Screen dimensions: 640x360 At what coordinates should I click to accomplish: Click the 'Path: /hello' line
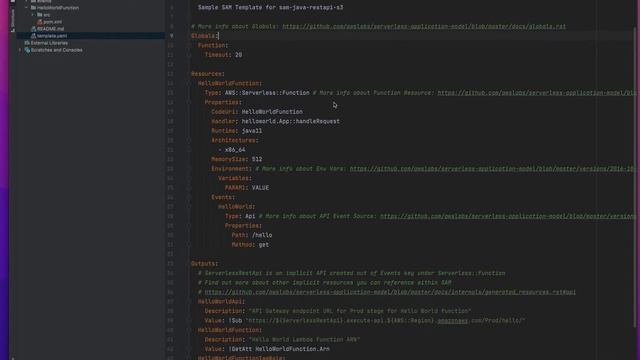pyautogui.click(x=252, y=235)
